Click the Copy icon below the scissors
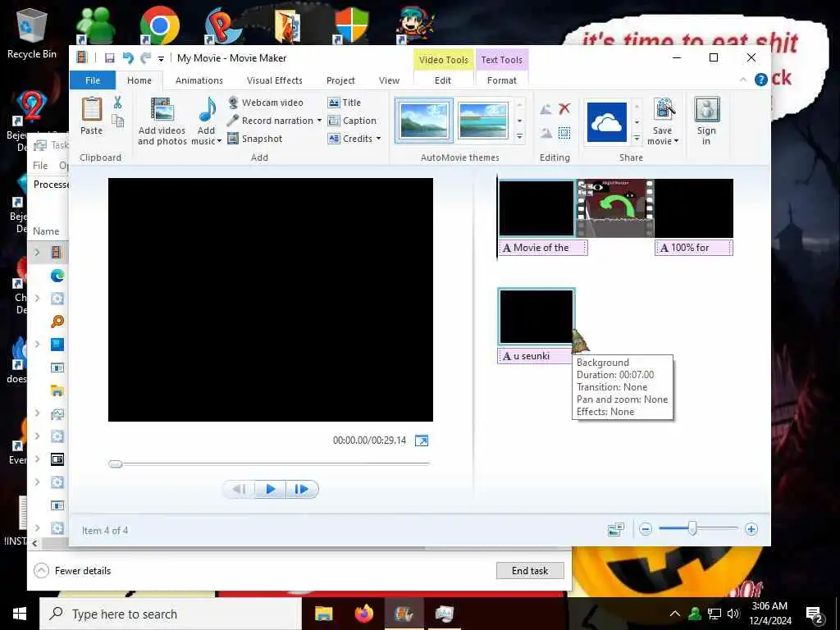This screenshot has height=630, width=840. point(117,121)
